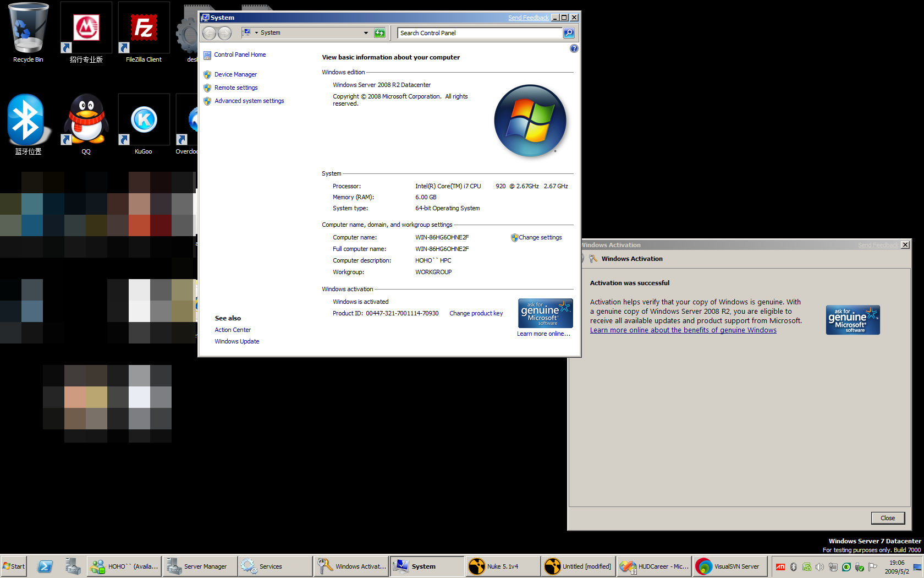This screenshot has height=578, width=924.
Task: Switch to Windows Activation taskbar item
Action: click(x=351, y=566)
